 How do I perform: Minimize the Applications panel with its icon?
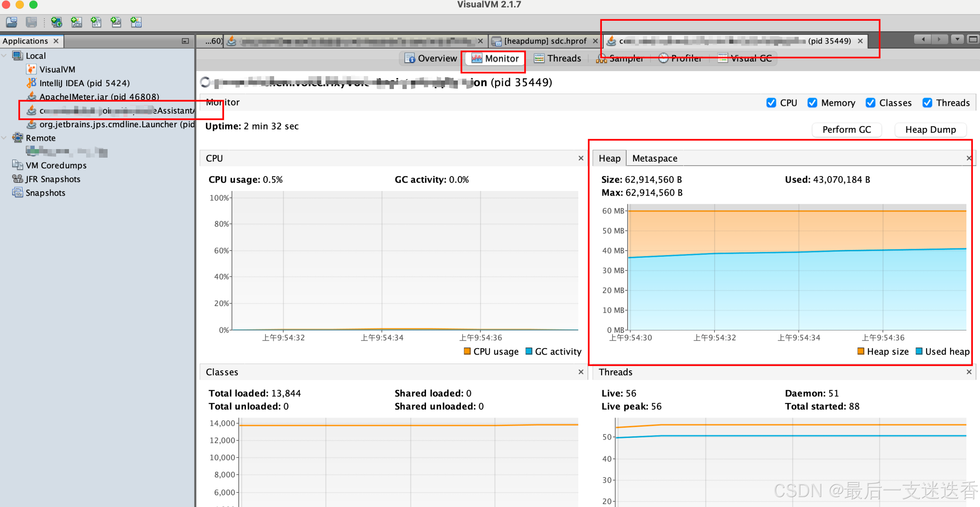185,41
